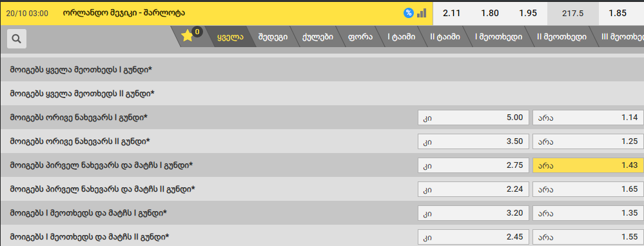This screenshot has width=644, height=246.
Task: Open the I ტაიმი tab
Action: (x=402, y=37)
